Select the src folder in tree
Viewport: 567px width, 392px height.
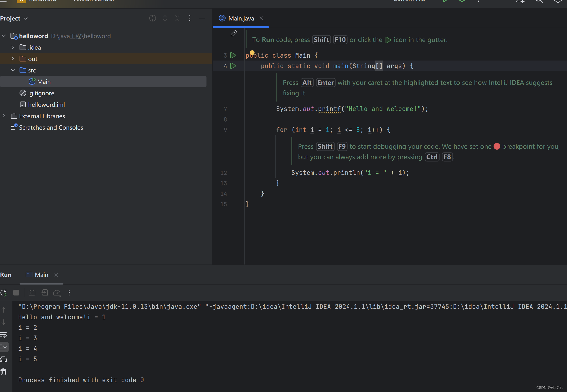(106, 70)
